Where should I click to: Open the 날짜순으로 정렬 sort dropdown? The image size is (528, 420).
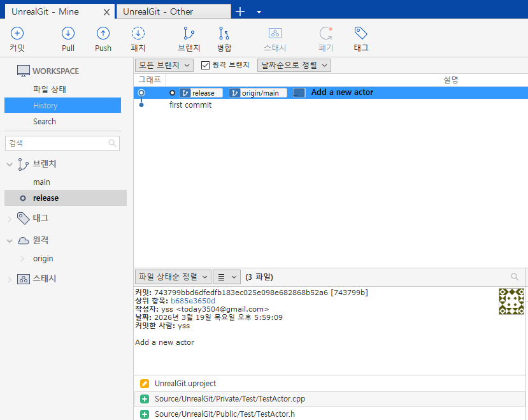point(294,65)
